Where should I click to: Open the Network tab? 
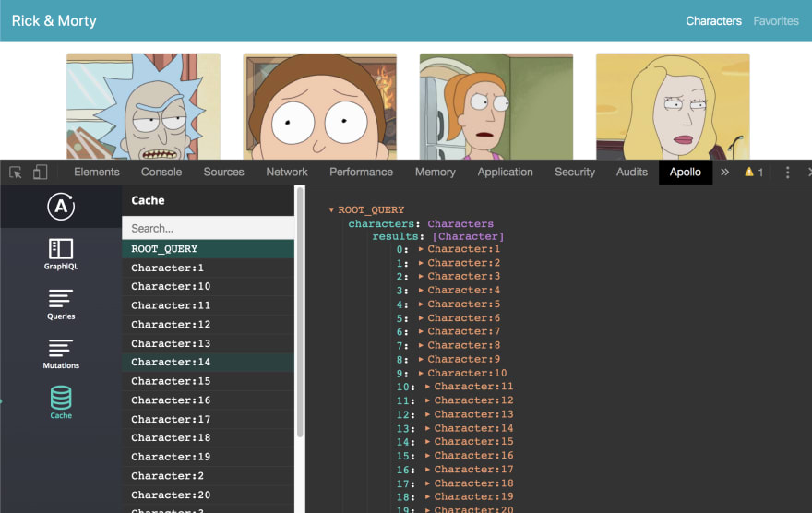pos(286,172)
